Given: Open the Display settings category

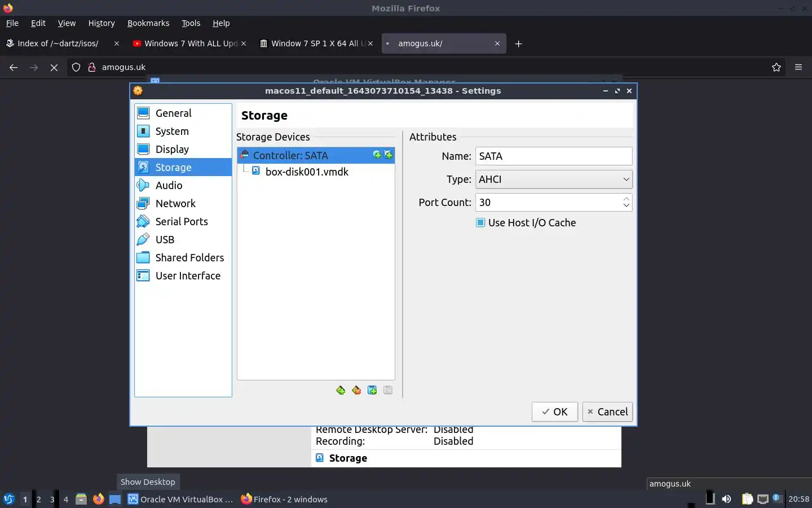Looking at the screenshot, I should pos(183,149).
